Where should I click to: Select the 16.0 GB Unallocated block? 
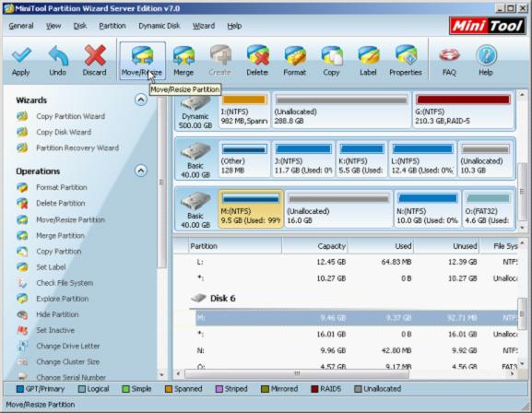(338, 208)
